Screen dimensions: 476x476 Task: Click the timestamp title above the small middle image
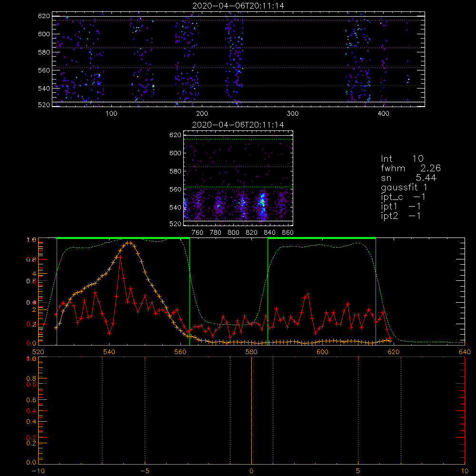point(238,125)
